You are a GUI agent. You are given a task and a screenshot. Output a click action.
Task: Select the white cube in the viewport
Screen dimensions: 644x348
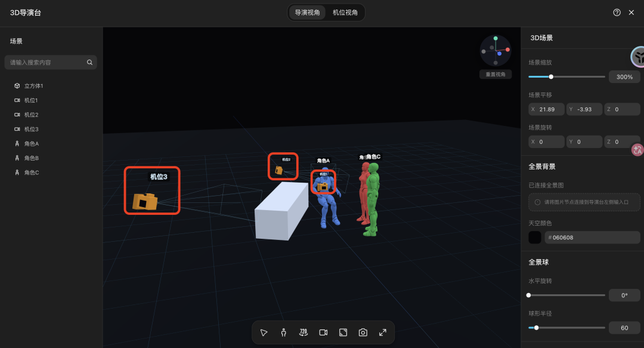281,211
